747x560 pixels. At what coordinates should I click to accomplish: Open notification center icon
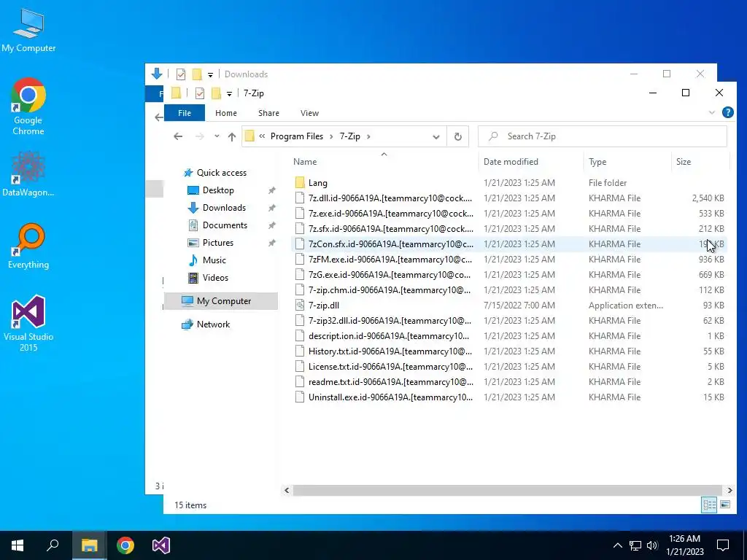pos(723,545)
